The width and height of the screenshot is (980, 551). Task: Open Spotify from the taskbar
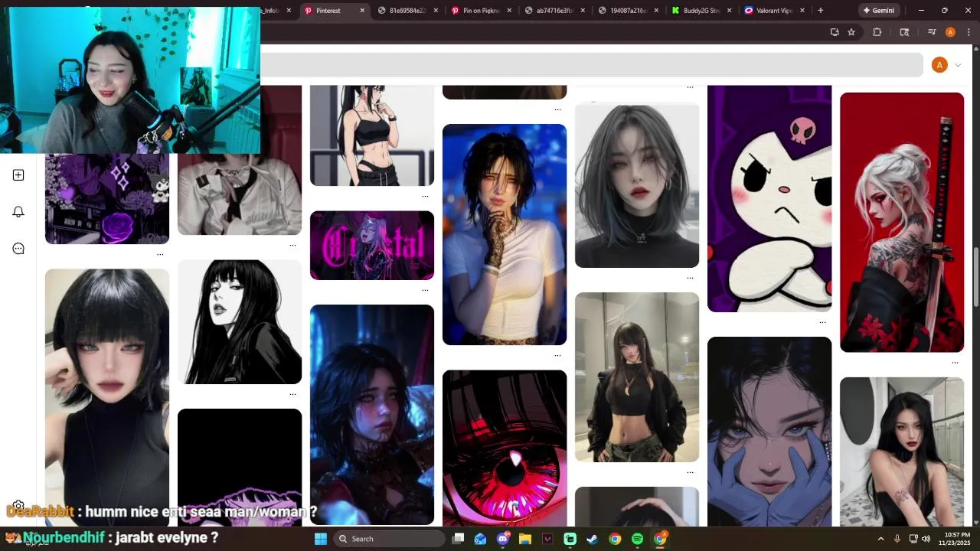click(x=637, y=539)
